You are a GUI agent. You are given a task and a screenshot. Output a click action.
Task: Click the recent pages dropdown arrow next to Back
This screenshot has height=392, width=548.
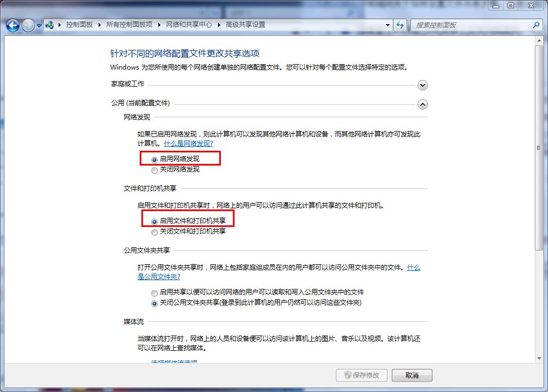(38, 25)
